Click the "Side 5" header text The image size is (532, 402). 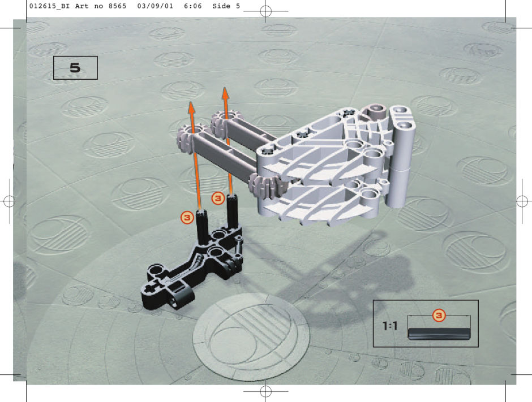[x=226, y=6]
